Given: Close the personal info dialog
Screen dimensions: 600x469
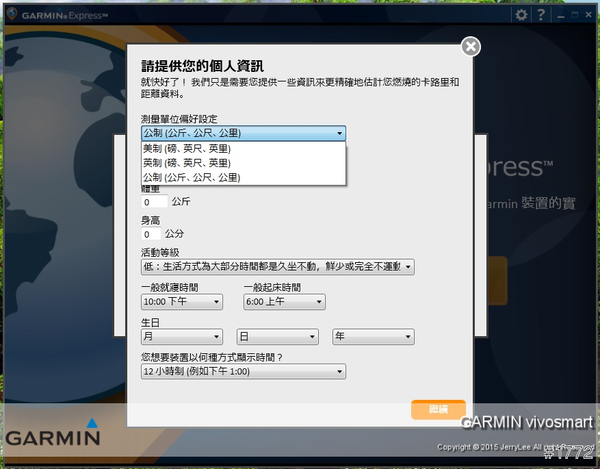Looking at the screenshot, I should click(471, 47).
